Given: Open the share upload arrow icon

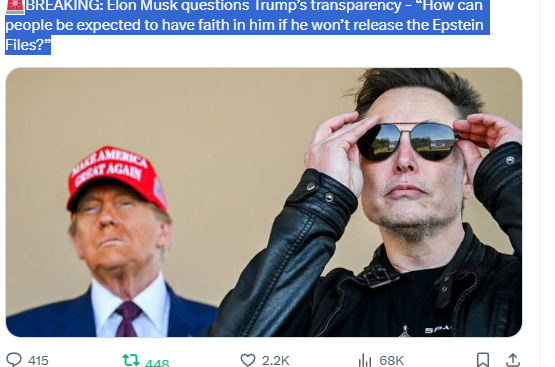Looking at the screenshot, I should coord(513,360).
